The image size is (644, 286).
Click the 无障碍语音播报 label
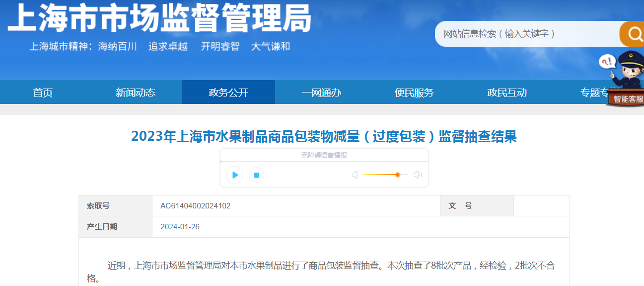pos(324,155)
